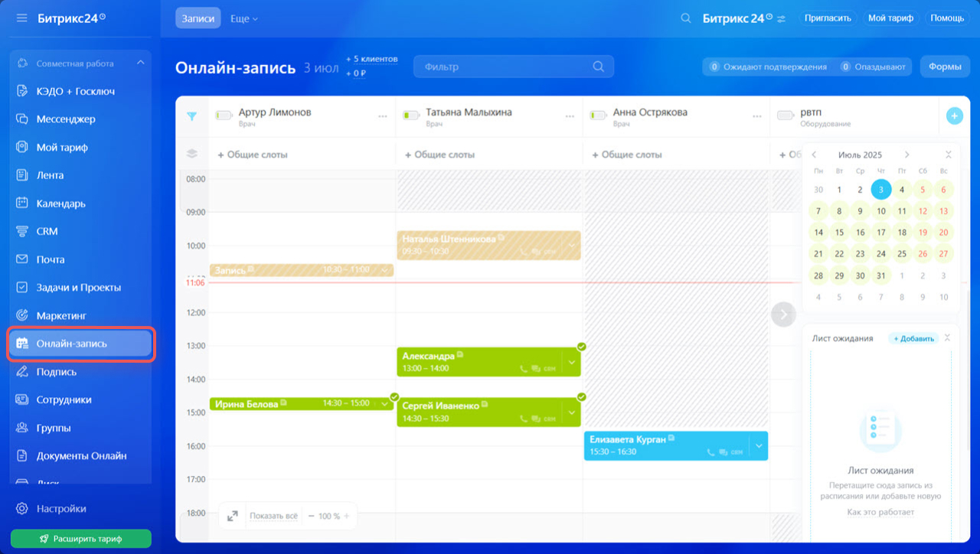Open Настройки with gear icon

51,509
